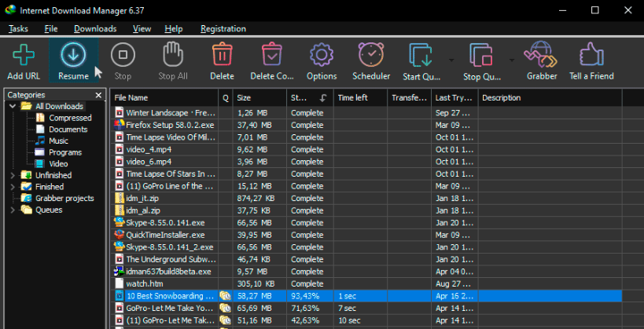This screenshot has width=644, height=329.
Task: Open Options gear icon
Action: [322, 55]
